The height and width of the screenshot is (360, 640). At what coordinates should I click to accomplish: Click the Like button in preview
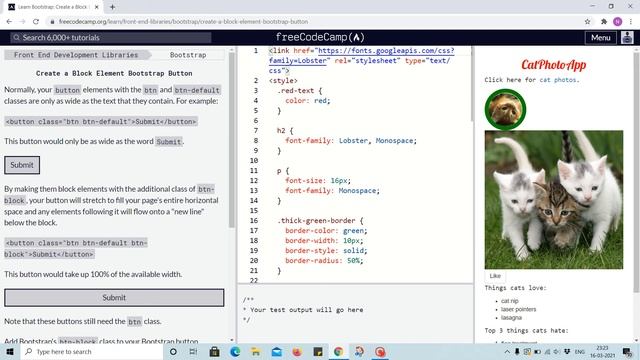click(495, 276)
